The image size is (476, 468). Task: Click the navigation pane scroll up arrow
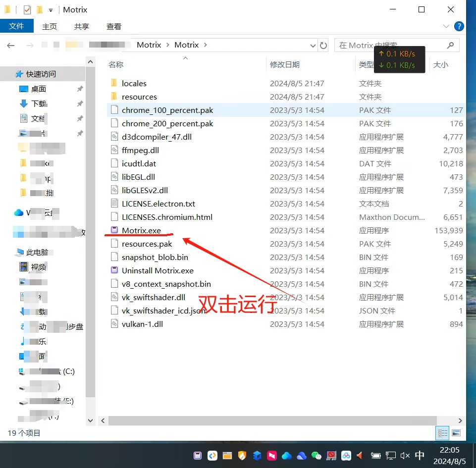(x=90, y=62)
